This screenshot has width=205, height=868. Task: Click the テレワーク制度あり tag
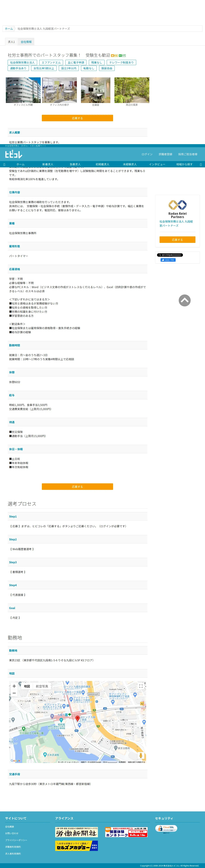121,62
